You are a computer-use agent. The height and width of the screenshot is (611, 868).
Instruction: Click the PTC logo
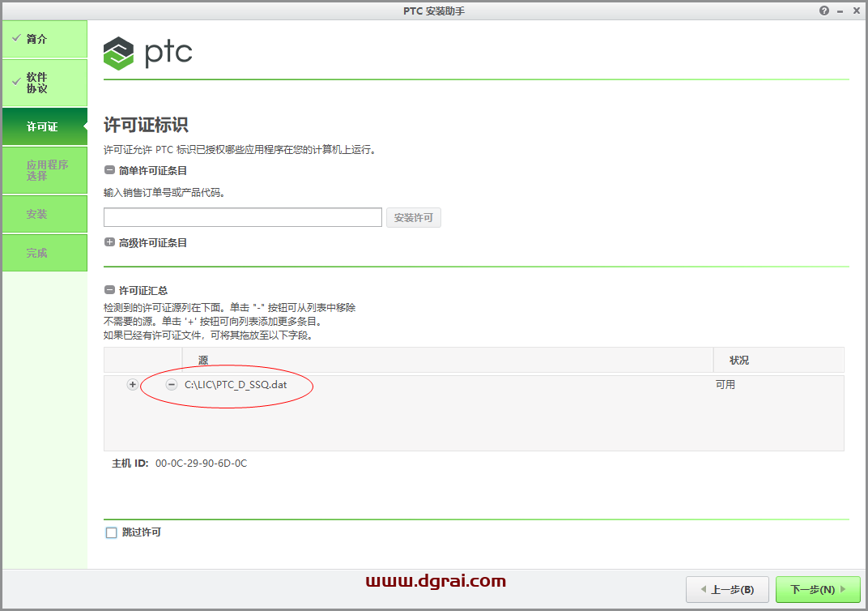pos(148,53)
